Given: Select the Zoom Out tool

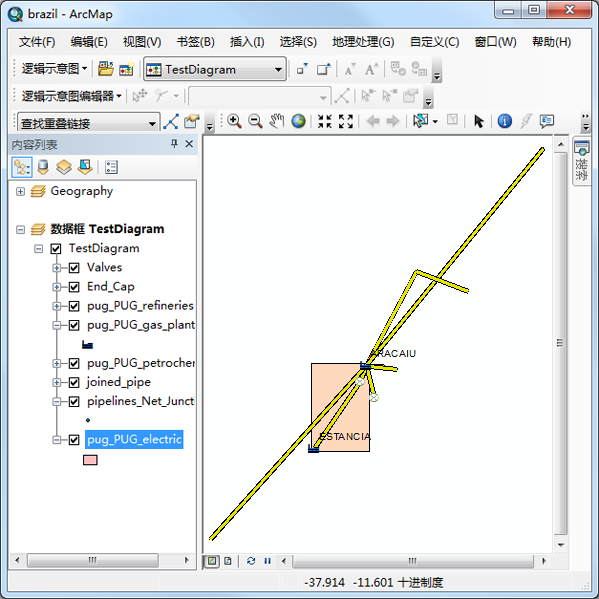Looking at the screenshot, I should tap(255, 121).
